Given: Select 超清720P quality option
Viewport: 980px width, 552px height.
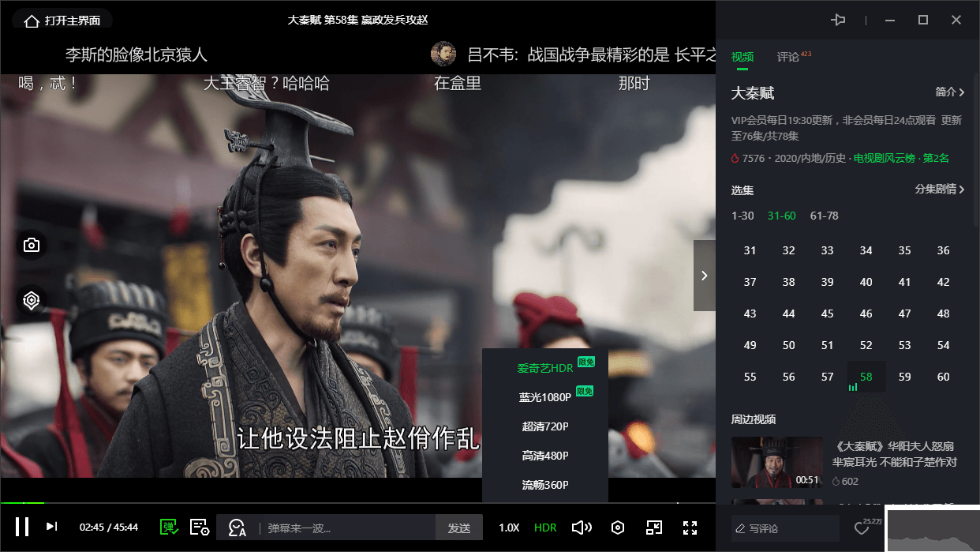Looking at the screenshot, I should click(x=545, y=426).
